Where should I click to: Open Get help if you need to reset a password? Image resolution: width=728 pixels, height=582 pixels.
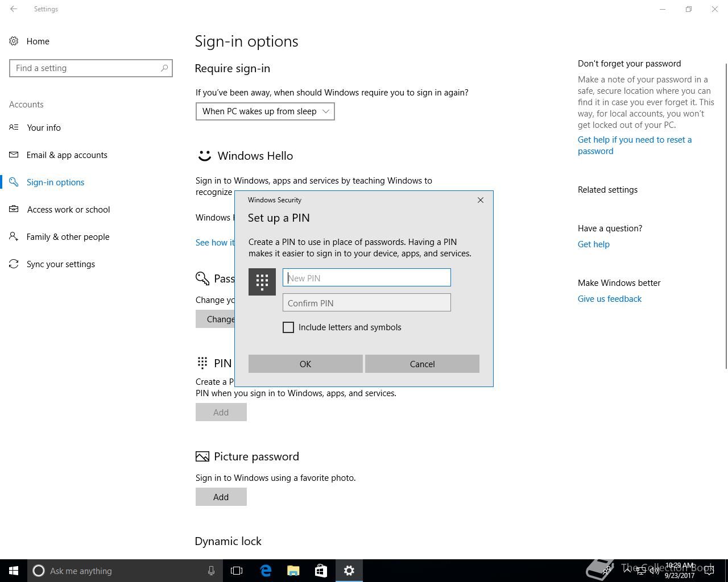635,145
